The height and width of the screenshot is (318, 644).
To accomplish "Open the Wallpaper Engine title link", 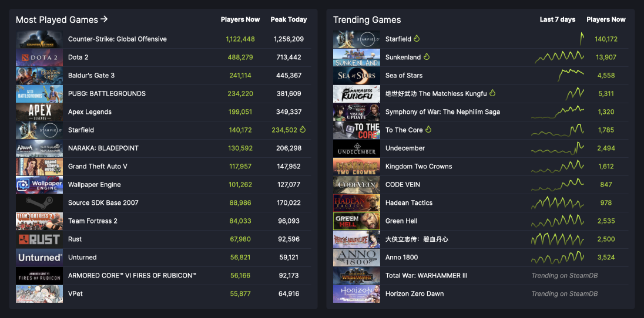I will [x=95, y=184].
